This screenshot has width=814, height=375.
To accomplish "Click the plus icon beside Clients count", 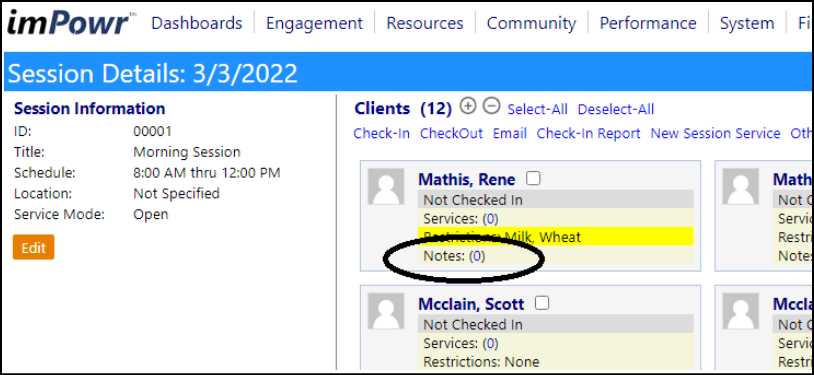I will [468, 106].
